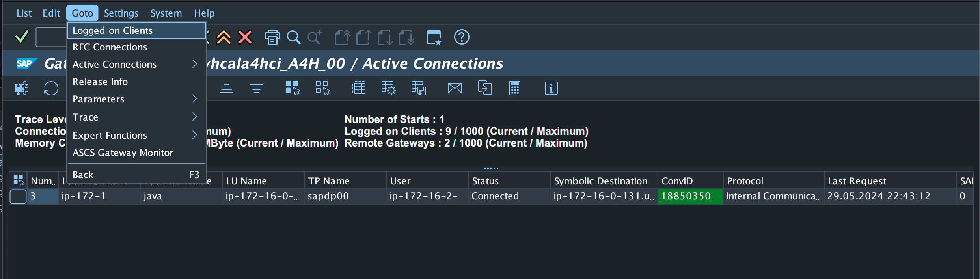Choose ASCS Gateway Monitor from menu
This screenshot has width=980, height=279.
[x=123, y=153]
